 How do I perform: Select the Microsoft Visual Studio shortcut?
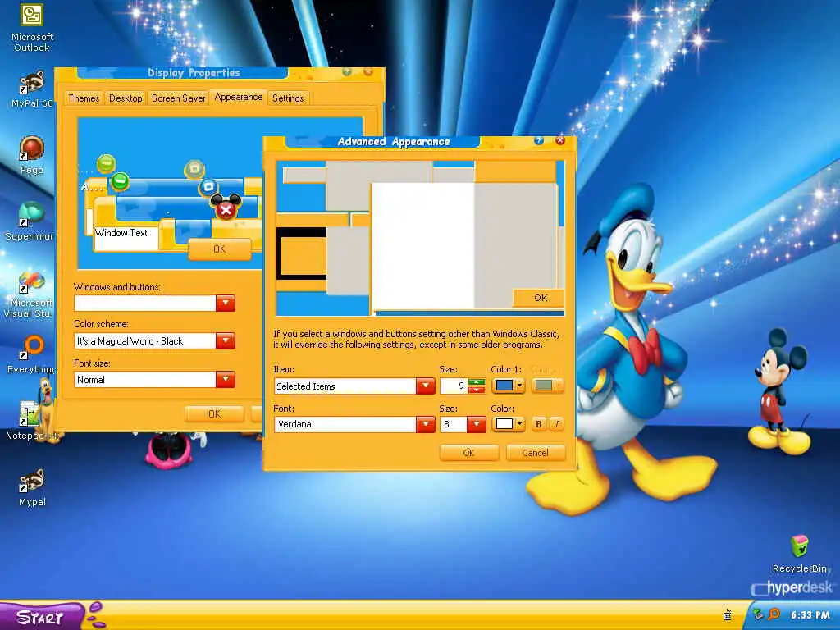[30, 294]
